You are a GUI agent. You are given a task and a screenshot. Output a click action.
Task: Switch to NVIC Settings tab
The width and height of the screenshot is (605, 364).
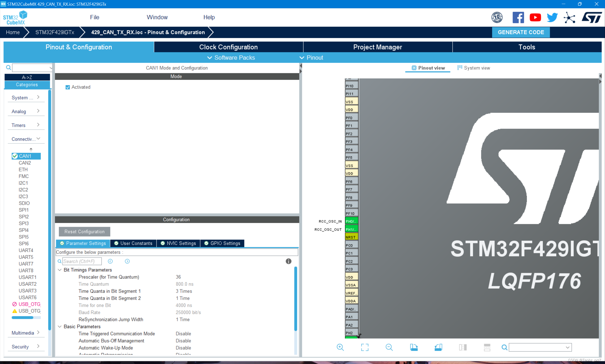tap(178, 243)
